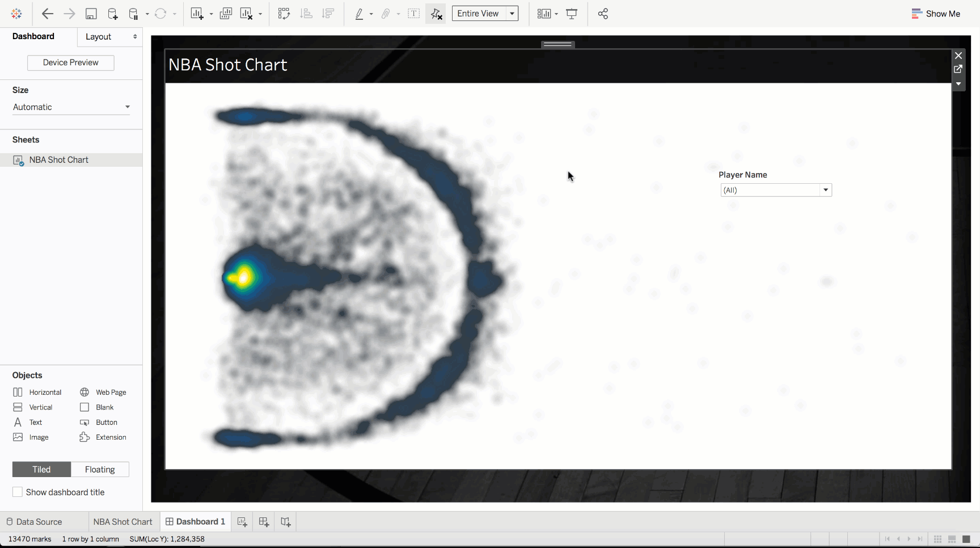Screen dimensions: 980x548
Task: Click the refresh data icon
Action: (160, 14)
